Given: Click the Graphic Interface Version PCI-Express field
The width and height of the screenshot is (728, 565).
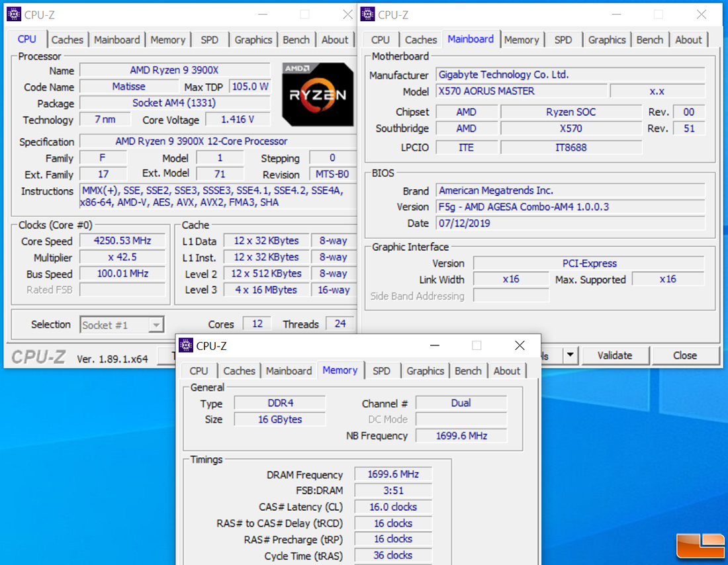Looking at the screenshot, I should (589, 264).
